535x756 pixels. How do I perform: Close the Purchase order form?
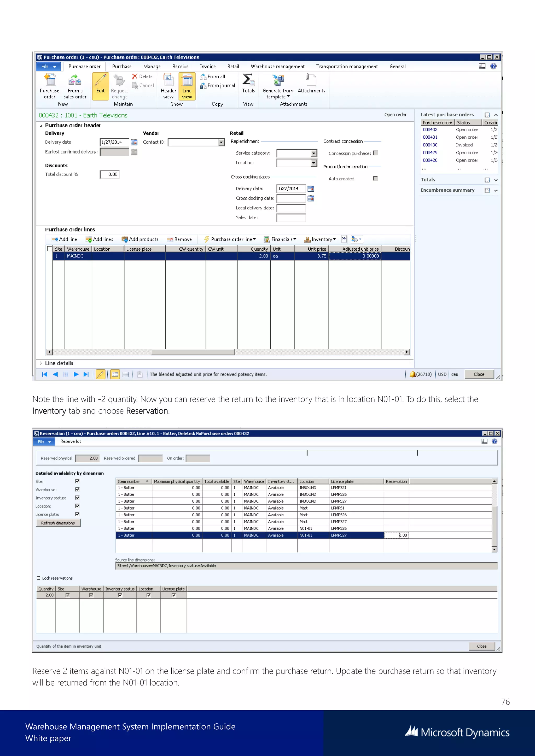pyautogui.click(x=479, y=374)
